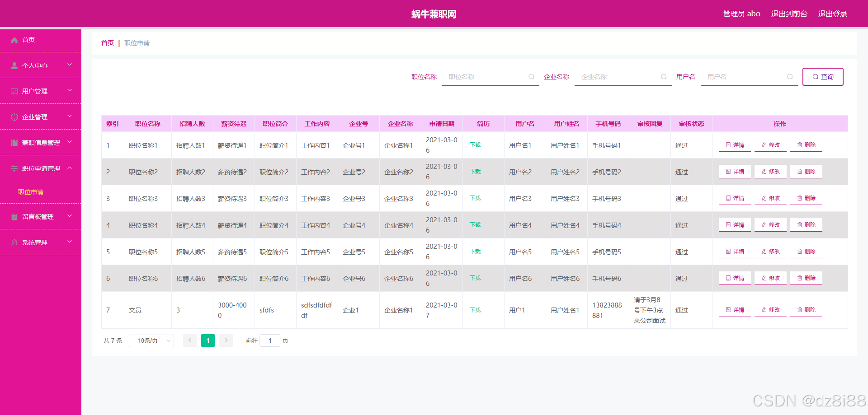Open the 10条/页 page size dropdown
Image resolution: width=868 pixels, height=415 pixels.
(151, 340)
